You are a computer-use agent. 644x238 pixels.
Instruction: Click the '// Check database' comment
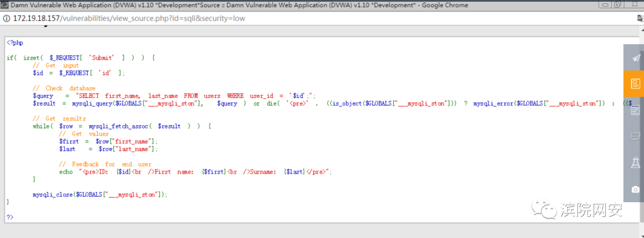64,88
